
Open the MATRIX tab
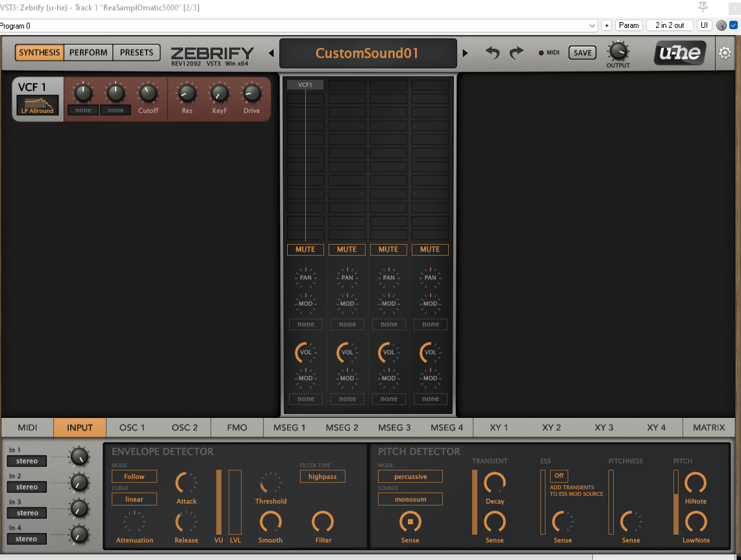coord(709,428)
